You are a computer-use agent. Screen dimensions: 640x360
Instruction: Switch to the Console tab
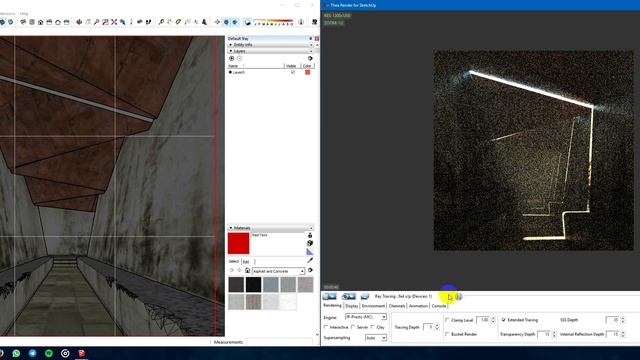click(439, 306)
